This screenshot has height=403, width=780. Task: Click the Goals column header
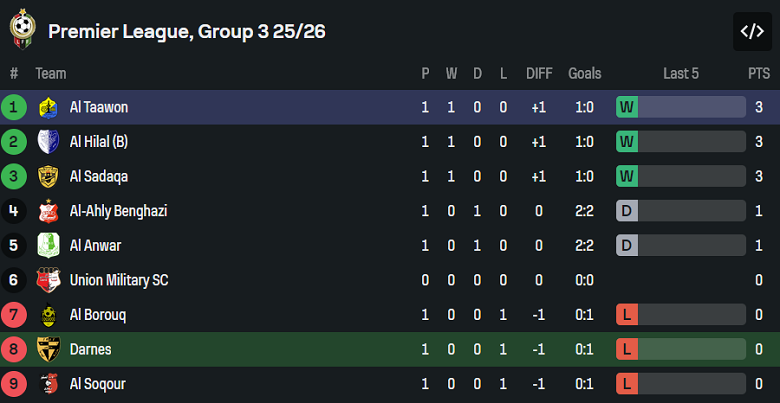585,73
